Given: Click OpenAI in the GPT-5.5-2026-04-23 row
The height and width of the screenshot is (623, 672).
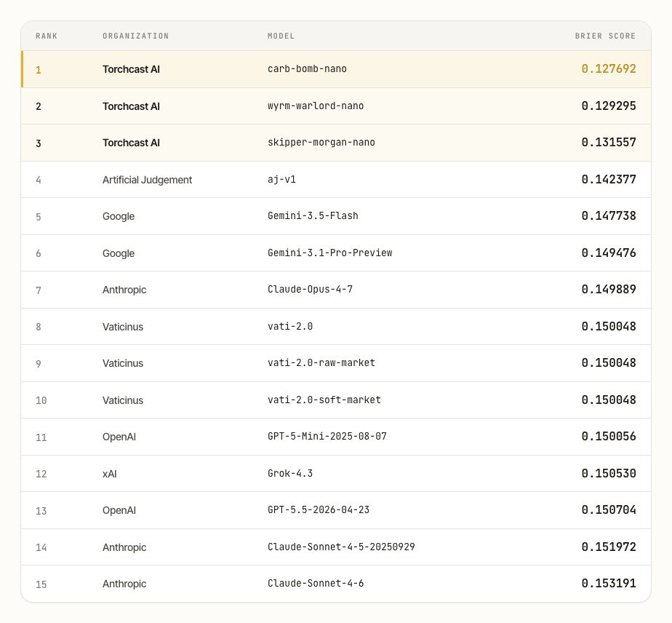Looking at the screenshot, I should pyautogui.click(x=119, y=511).
